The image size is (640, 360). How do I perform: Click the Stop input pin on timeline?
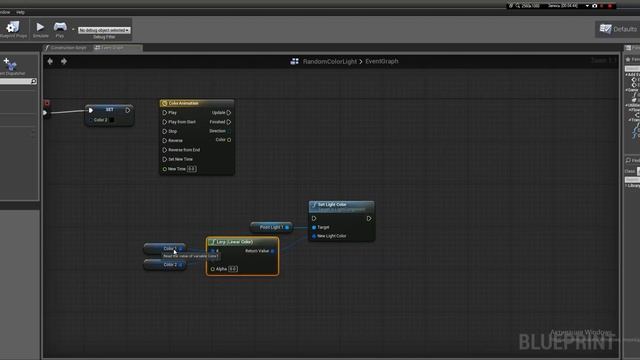(x=164, y=131)
